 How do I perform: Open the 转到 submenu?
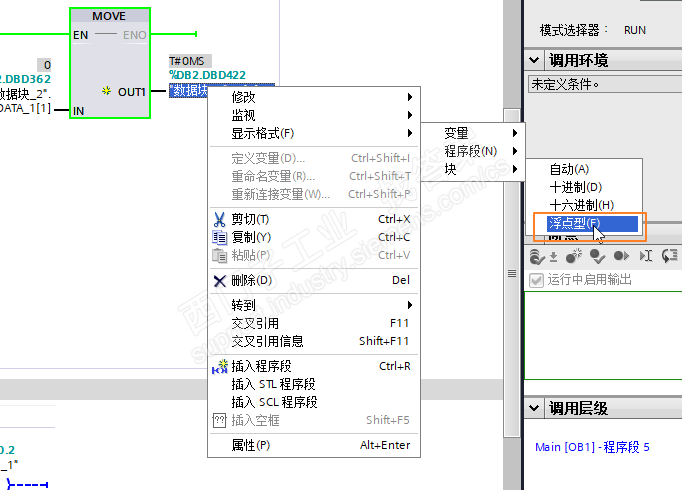tap(314, 305)
